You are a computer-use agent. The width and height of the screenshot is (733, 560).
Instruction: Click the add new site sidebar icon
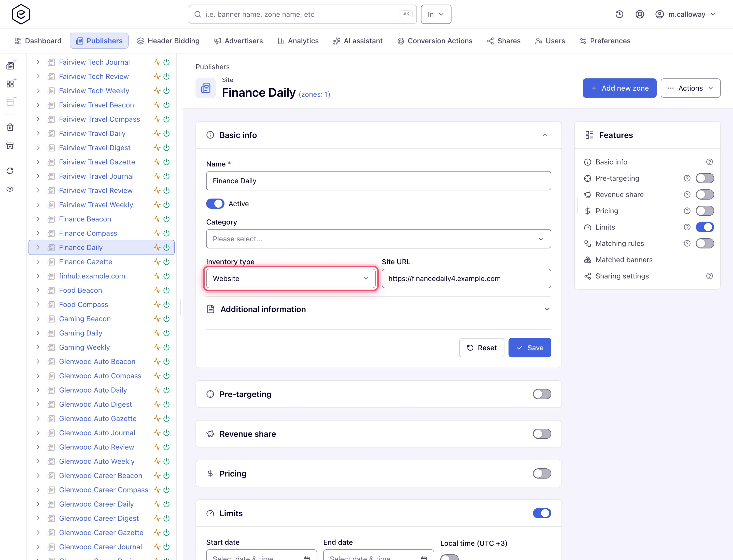11,65
